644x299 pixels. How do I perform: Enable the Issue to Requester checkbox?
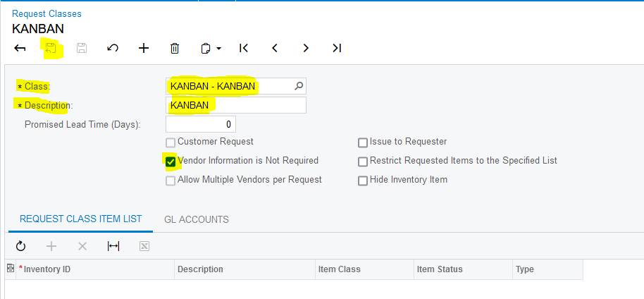pos(363,142)
